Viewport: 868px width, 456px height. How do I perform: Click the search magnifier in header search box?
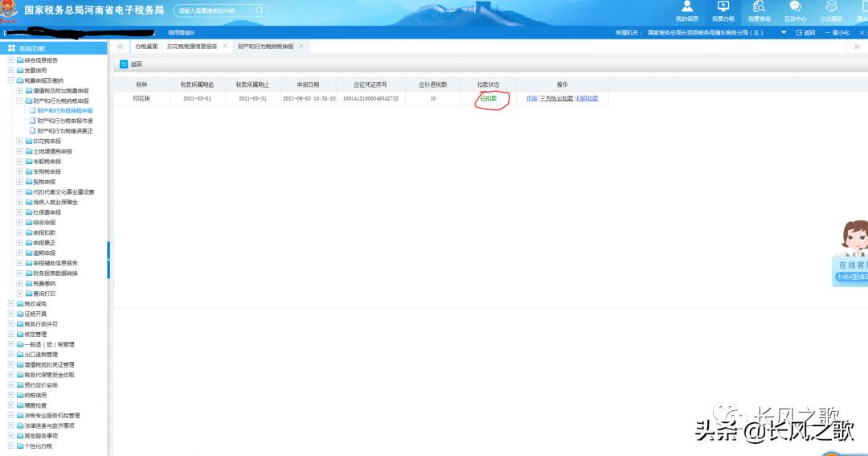click(260, 10)
